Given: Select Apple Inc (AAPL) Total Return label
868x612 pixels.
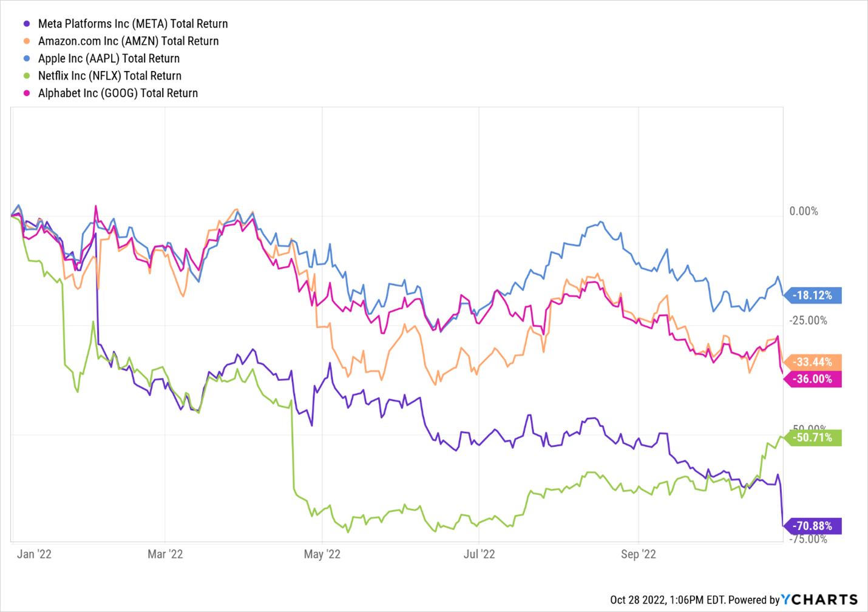Looking at the screenshot, I should pos(109,58).
